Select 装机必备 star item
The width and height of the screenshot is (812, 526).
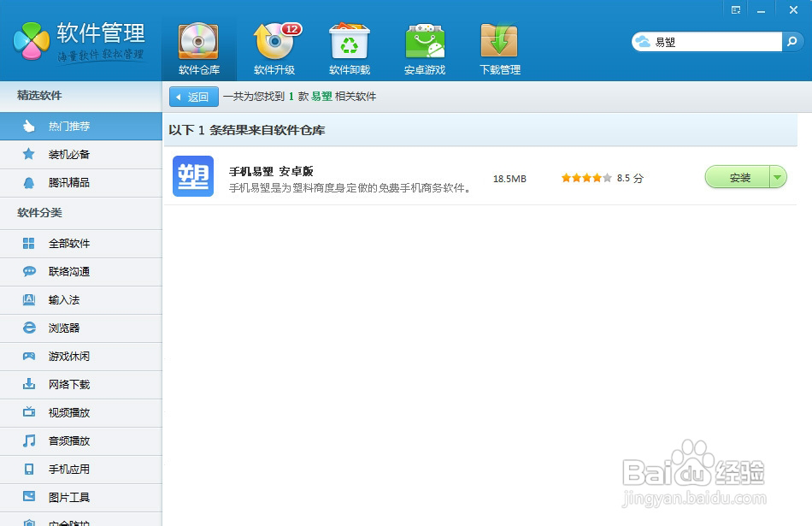tap(81, 155)
